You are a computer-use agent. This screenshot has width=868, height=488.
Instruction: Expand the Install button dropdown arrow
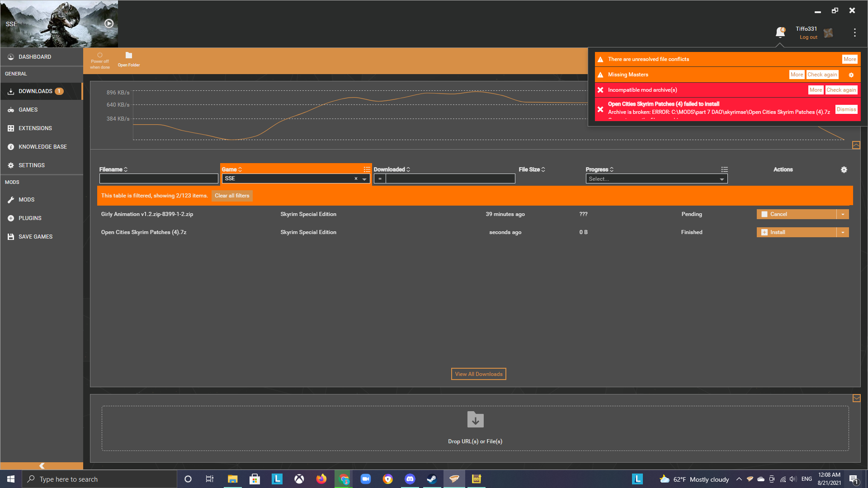click(843, 232)
